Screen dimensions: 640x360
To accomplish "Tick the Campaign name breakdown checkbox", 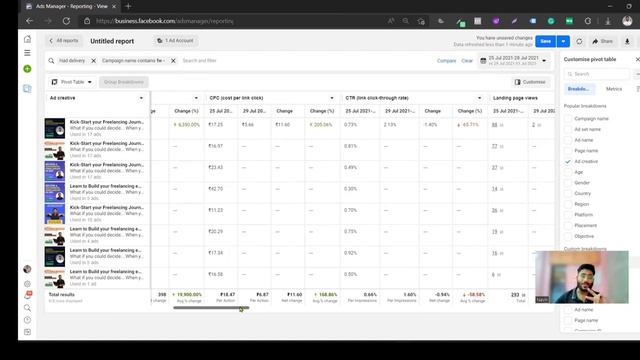I will point(568,119).
